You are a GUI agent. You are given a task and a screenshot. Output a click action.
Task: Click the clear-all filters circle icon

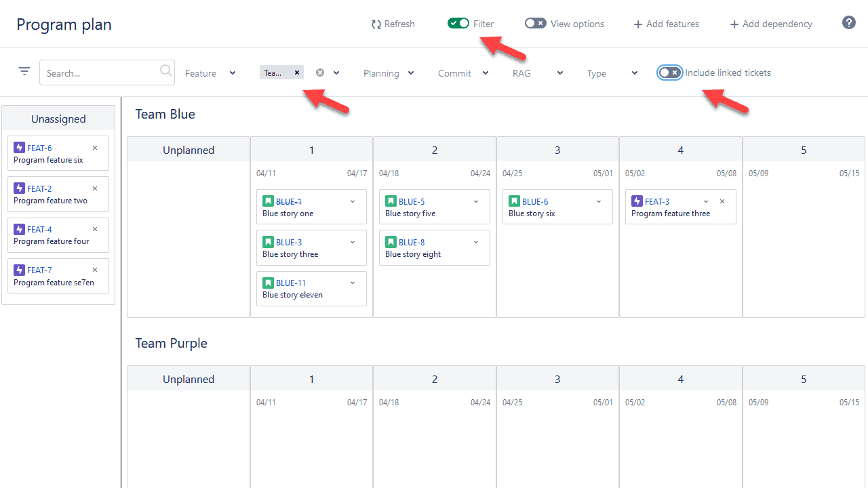pos(319,73)
